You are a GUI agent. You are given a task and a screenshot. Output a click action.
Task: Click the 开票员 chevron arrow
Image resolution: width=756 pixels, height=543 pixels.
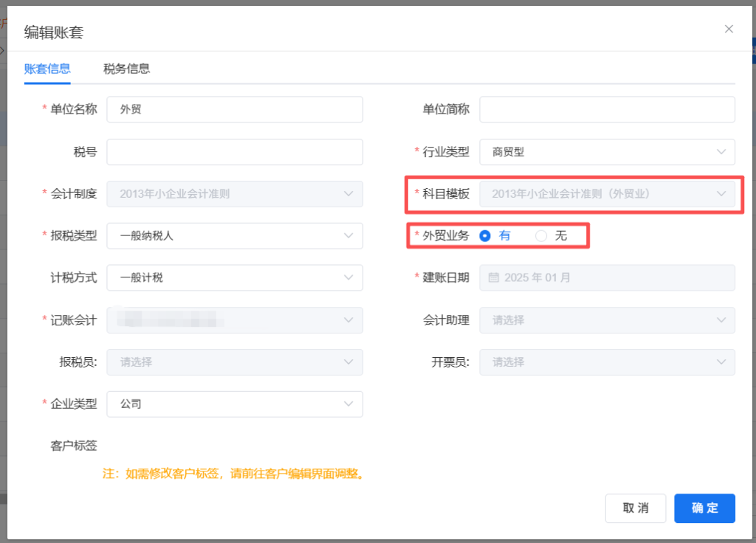(721, 362)
